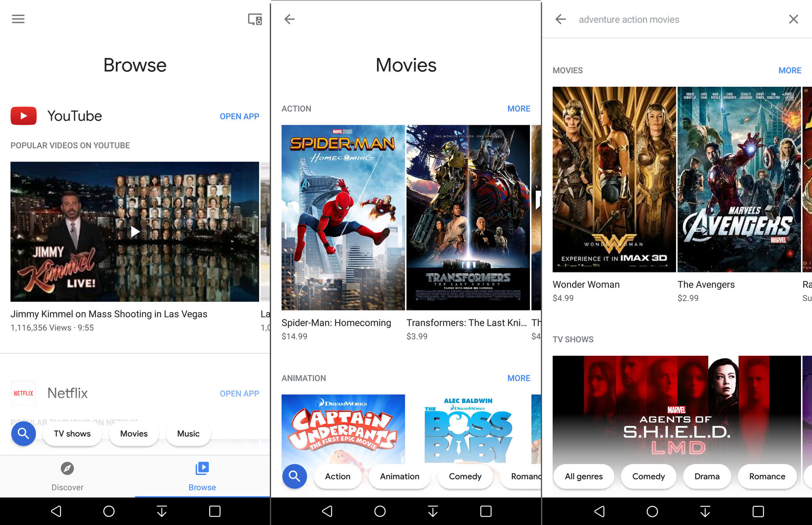Screen dimensions: 812x525
Task: Show more Action movies
Action: (518, 109)
